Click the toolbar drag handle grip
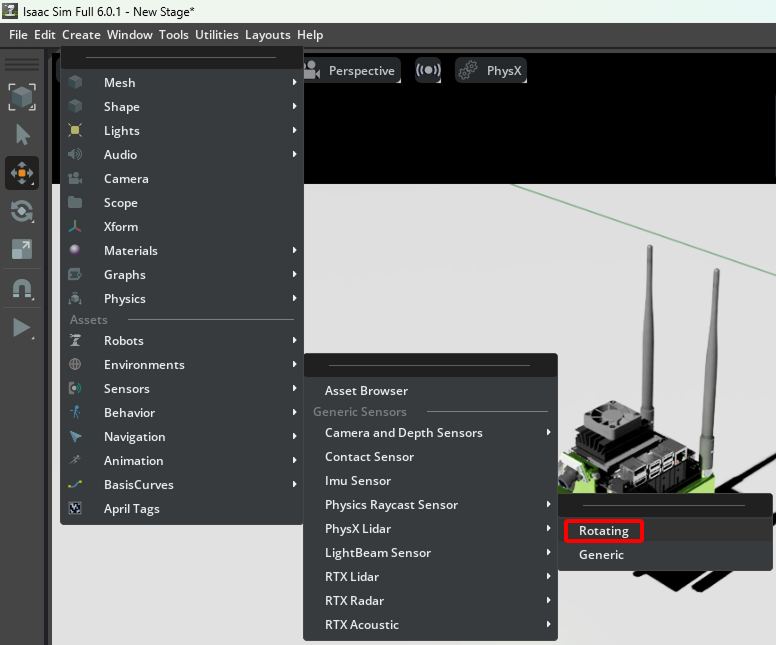 click(22, 64)
